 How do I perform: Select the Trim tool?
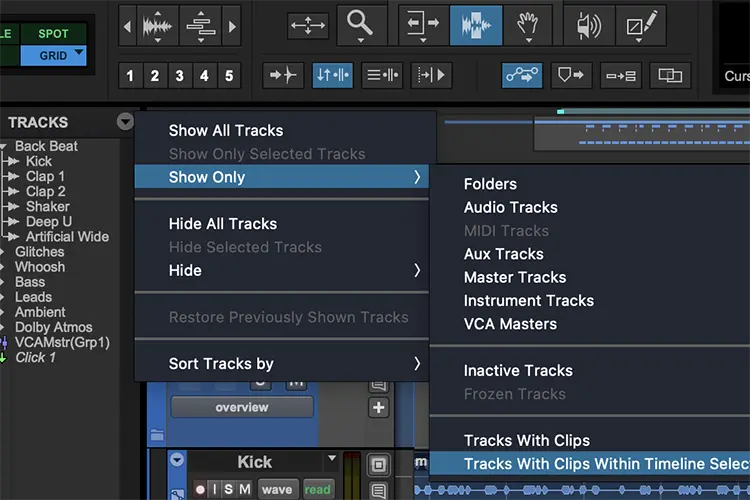423,25
